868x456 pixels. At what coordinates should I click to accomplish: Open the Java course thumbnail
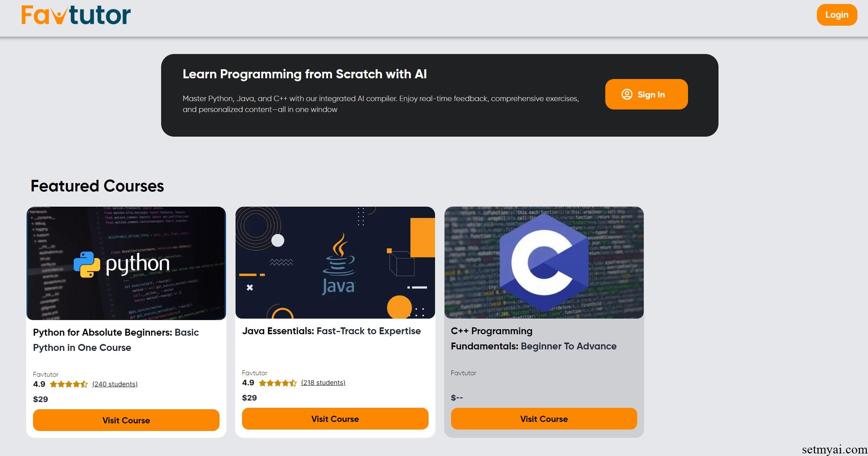(335, 262)
